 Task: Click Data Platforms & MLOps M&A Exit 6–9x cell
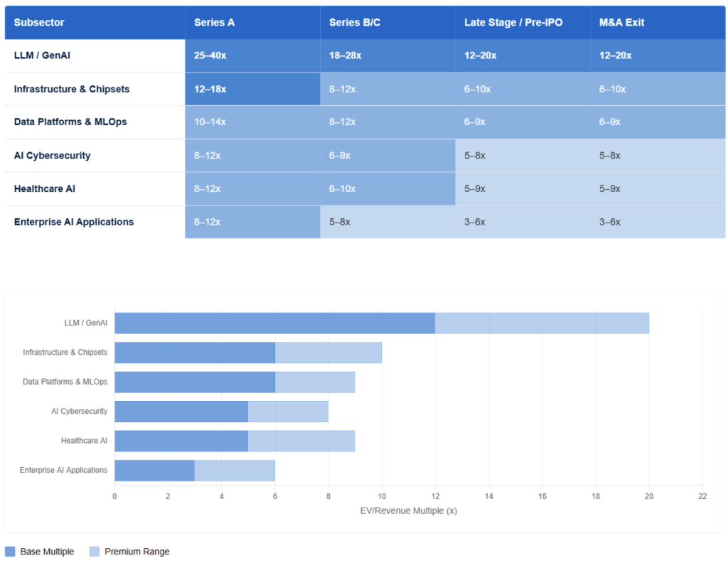point(658,122)
